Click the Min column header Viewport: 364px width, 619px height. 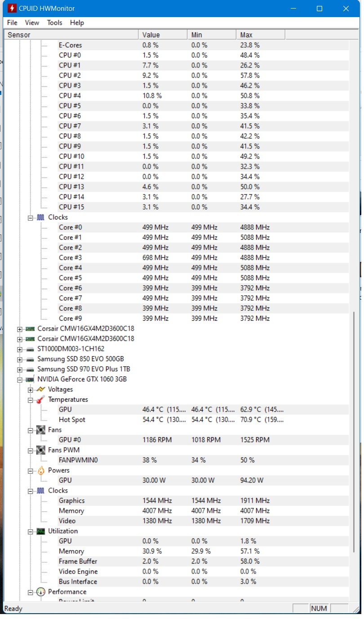pyautogui.click(x=212, y=35)
